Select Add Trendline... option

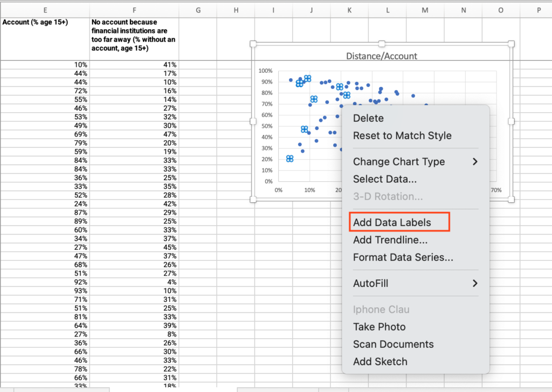pyautogui.click(x=390, y=240)
